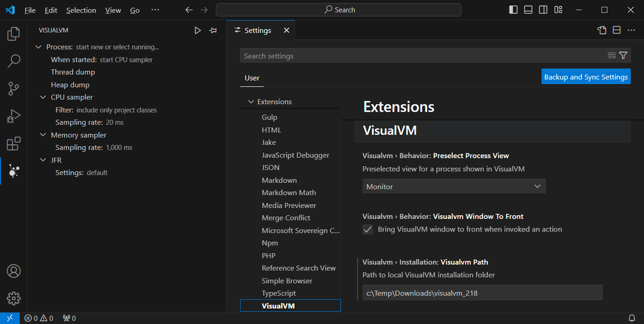Open the Selection menu
644x324 pixels.
[x=81, y=10]
